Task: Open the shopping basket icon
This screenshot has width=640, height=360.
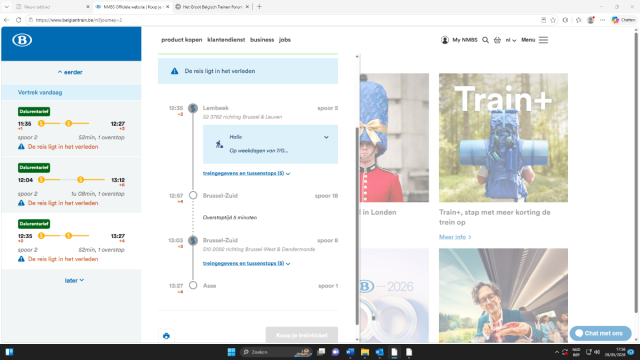Action: [497, 40]
